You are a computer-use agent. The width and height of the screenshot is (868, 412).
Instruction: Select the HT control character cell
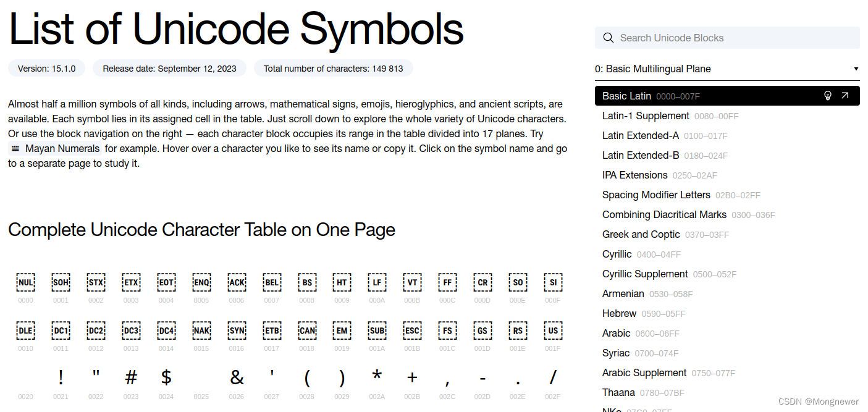pos(342,282)
